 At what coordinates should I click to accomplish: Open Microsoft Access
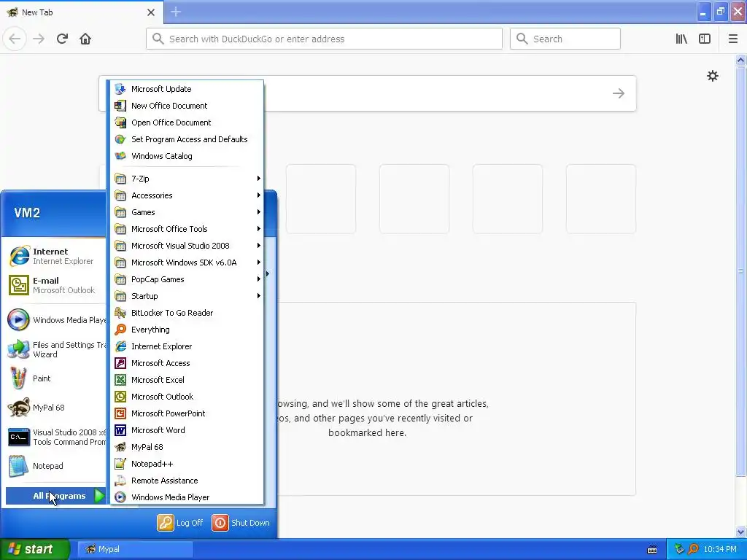[x=187, y=363]
